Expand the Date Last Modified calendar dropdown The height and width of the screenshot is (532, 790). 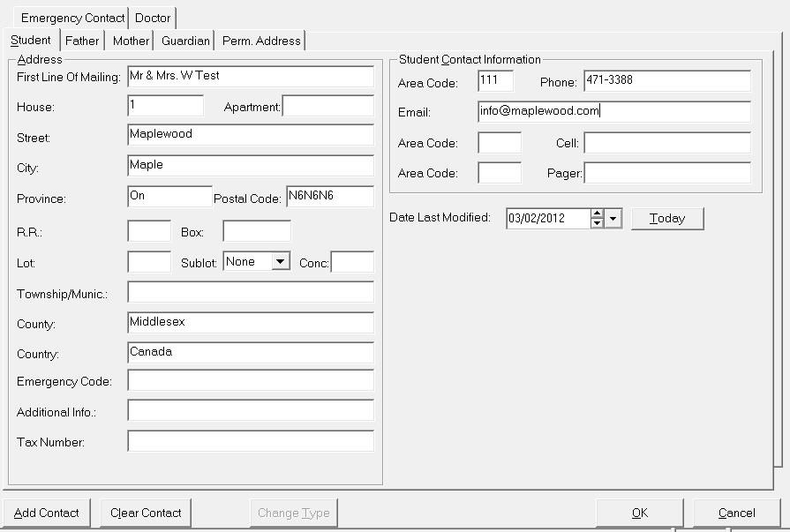pos(613,218)
